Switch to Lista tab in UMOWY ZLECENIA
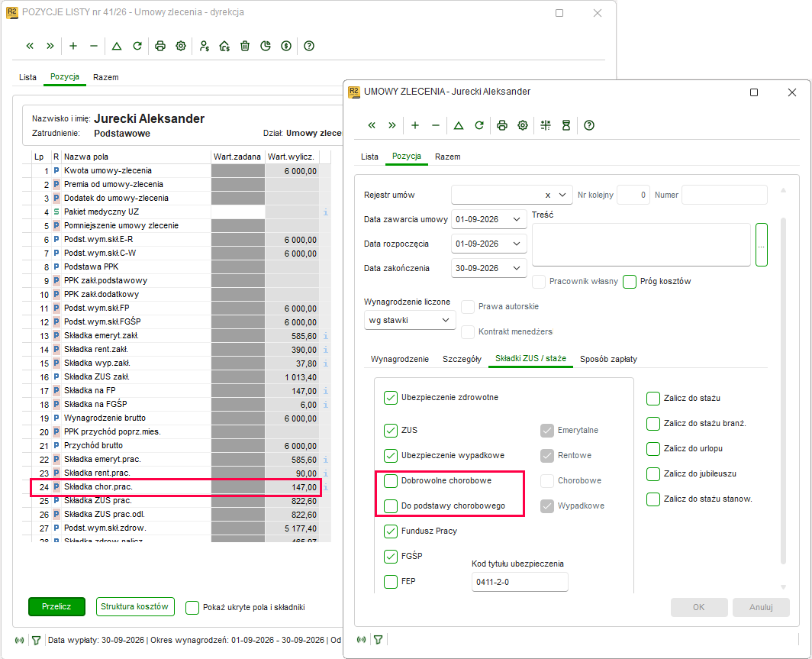The width and height of the screenshot is (812, 659). pos(369,157)
